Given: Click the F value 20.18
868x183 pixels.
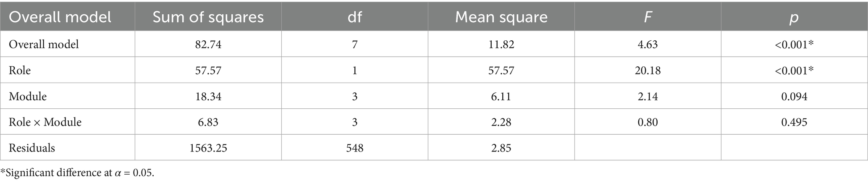Looking at the screenshot, I should (x=648, y=70).
